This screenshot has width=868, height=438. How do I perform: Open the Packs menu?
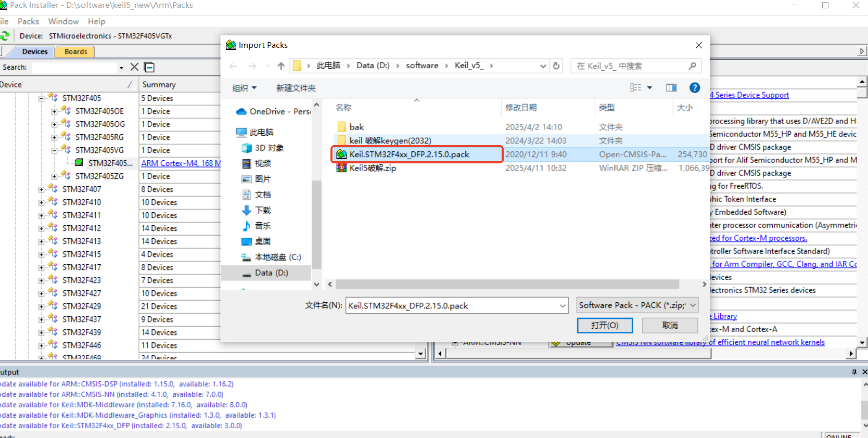pyautogui.click(x=28, y=21)
